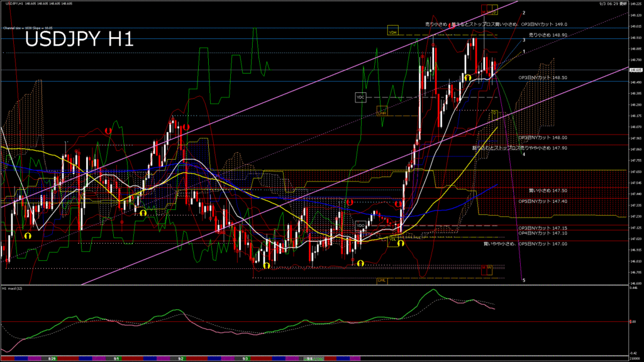The height and width of the screenshot is (362, 644).
Task: Select the 売り小さめ 148.90 level label
Action: coord(548,36)
